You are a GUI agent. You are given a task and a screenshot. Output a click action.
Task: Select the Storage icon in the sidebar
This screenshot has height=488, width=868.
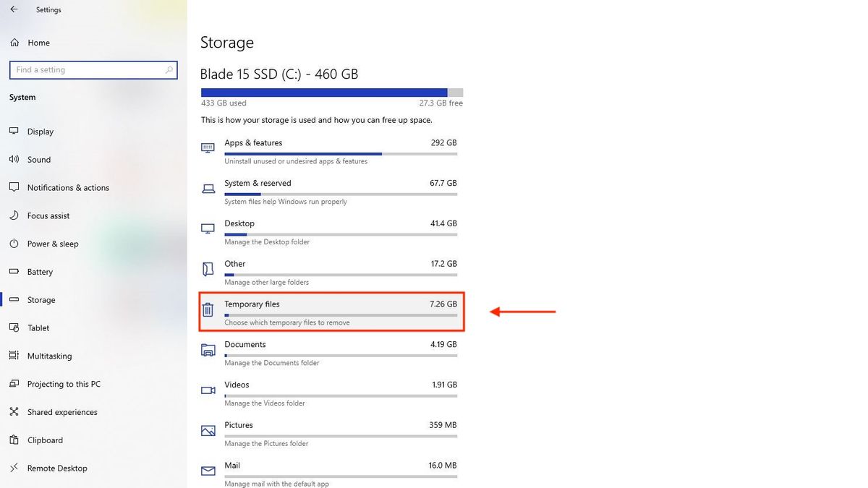pos(15,299)
